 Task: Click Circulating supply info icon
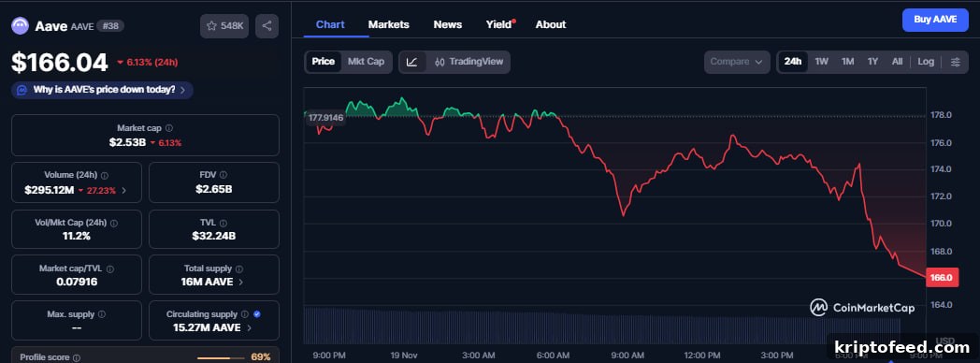[x=244, y=314]
